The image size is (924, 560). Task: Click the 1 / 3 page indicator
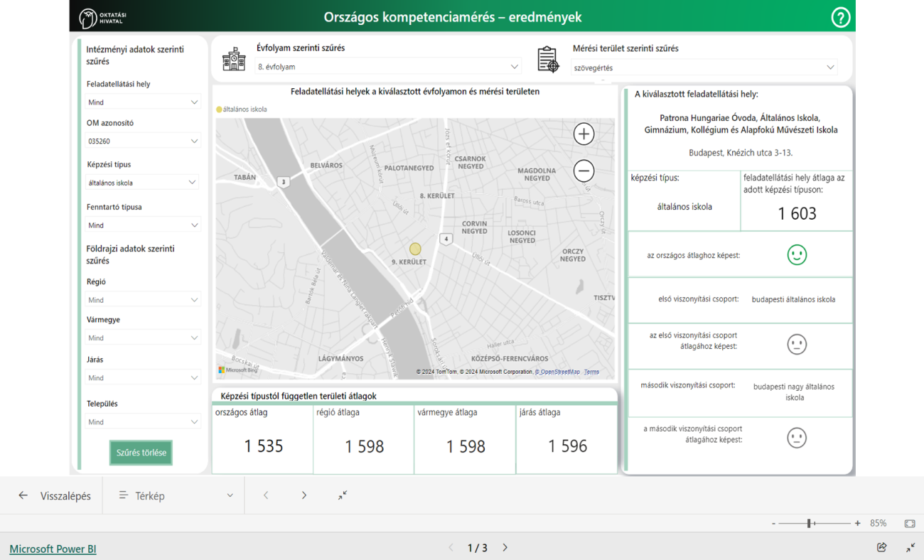click(478, 548)
